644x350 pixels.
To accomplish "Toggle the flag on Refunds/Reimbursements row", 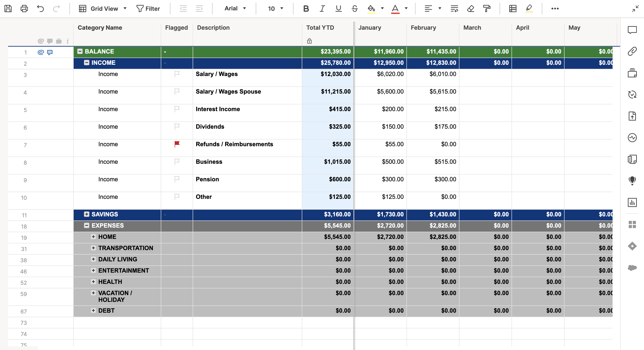I will [x=177, y=144].
